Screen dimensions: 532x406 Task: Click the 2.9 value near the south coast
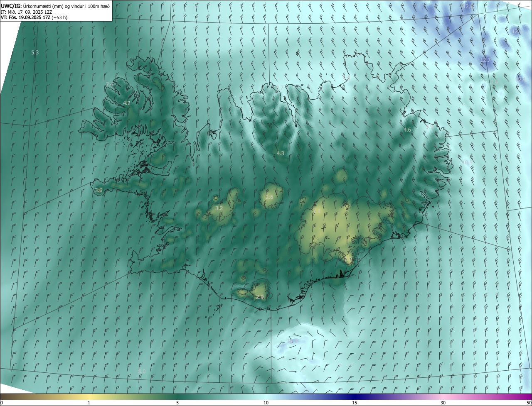tap(260, 297)
